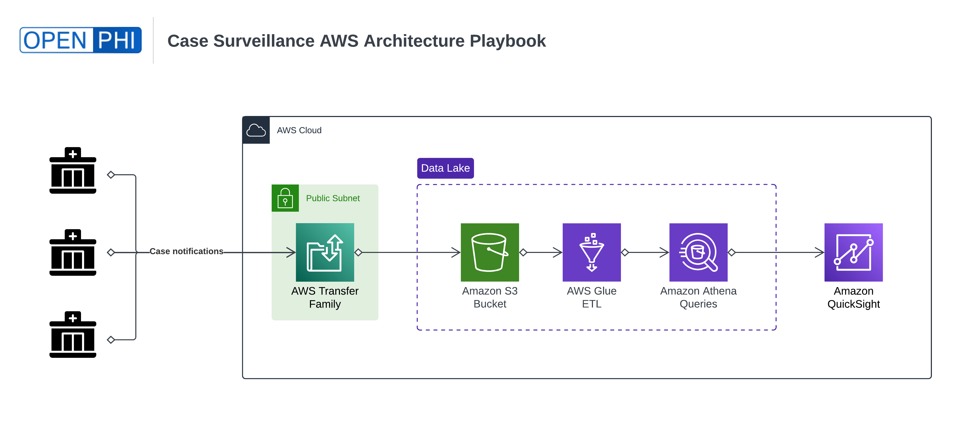
Task: Click the AWS Cloud text label
Action: (x=299, y=130)
